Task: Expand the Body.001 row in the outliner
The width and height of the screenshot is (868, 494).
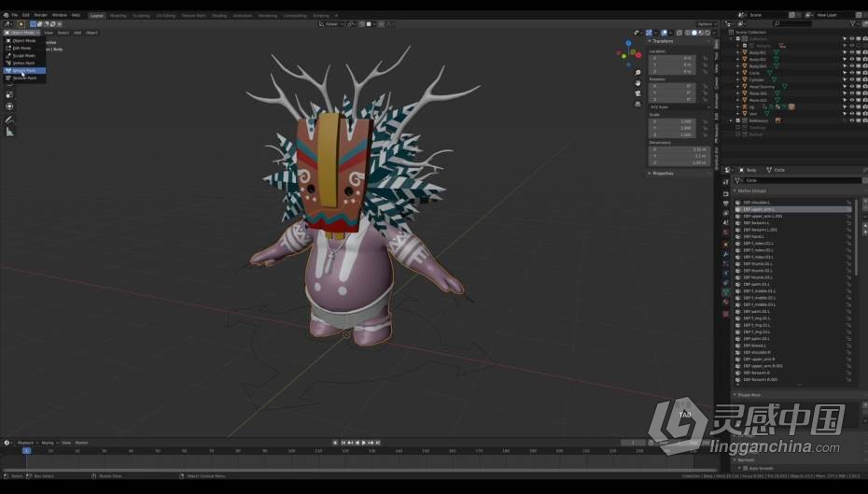Action: click(737, 52)
